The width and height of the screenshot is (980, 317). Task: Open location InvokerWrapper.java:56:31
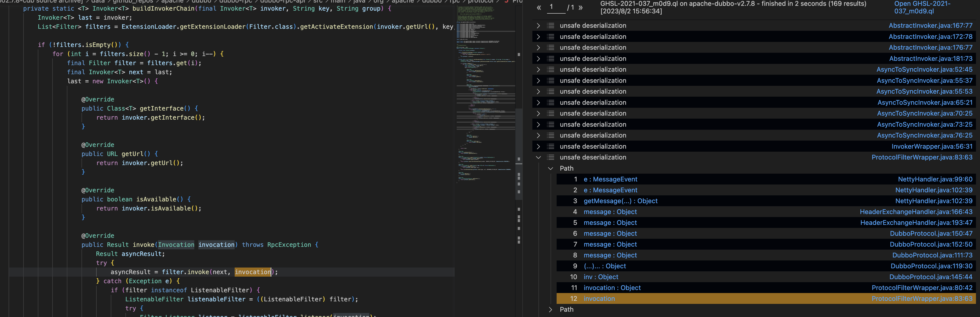(x=932, y=147)
